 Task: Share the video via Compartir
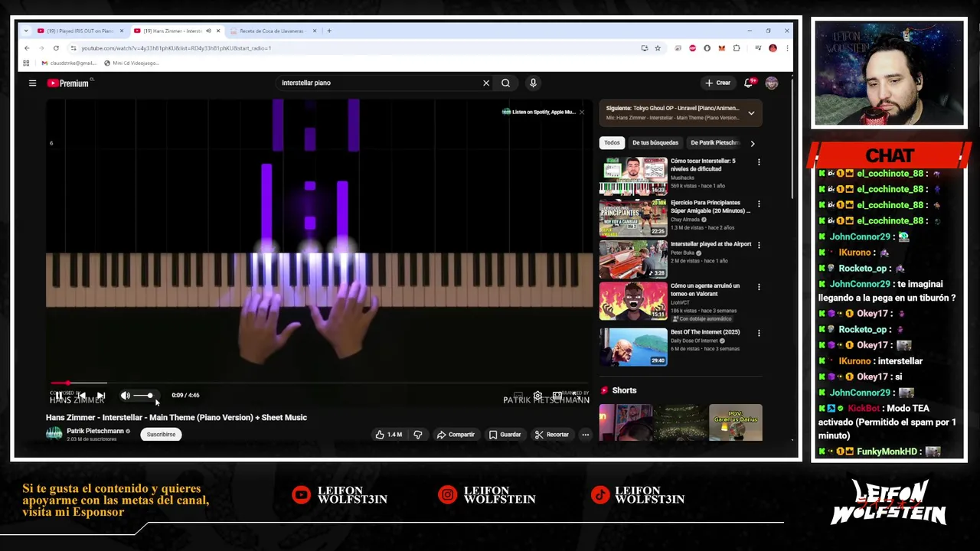pos(456,435)
